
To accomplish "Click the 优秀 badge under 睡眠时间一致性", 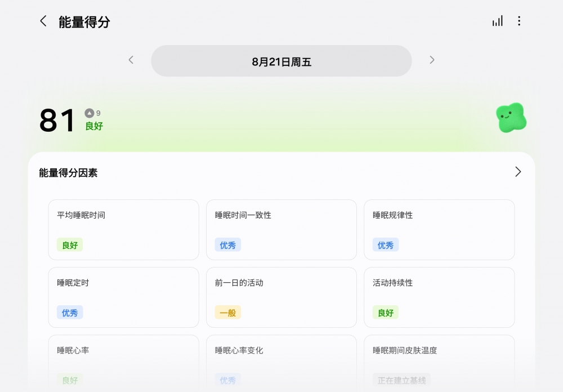I will point(227,245).
